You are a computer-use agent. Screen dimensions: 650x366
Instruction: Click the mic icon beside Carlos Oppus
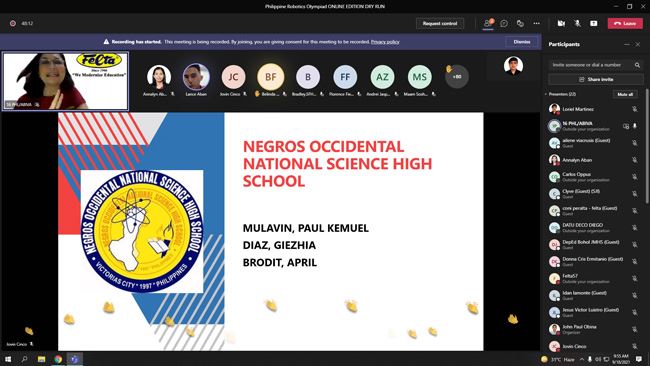click(x=635, y=177)
